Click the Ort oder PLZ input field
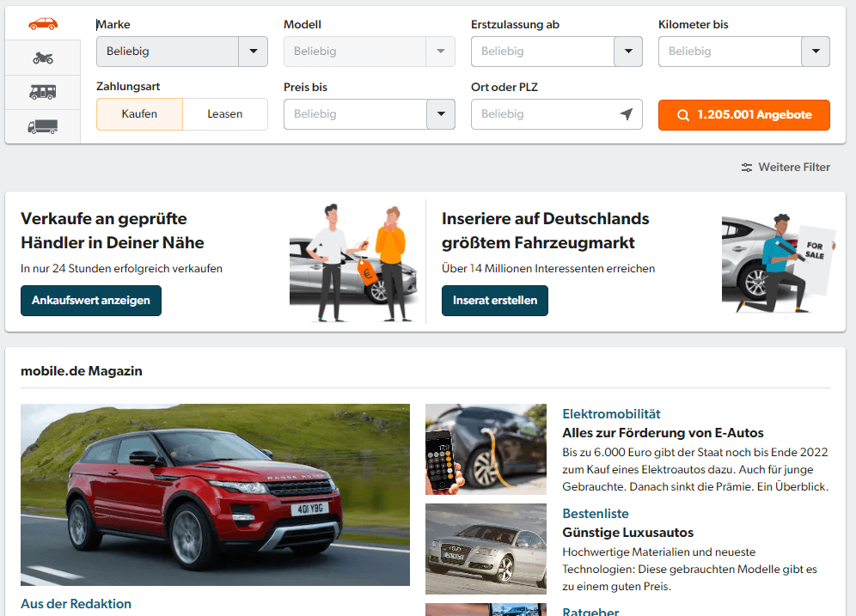Screen dimensions: 856x616 556,114
